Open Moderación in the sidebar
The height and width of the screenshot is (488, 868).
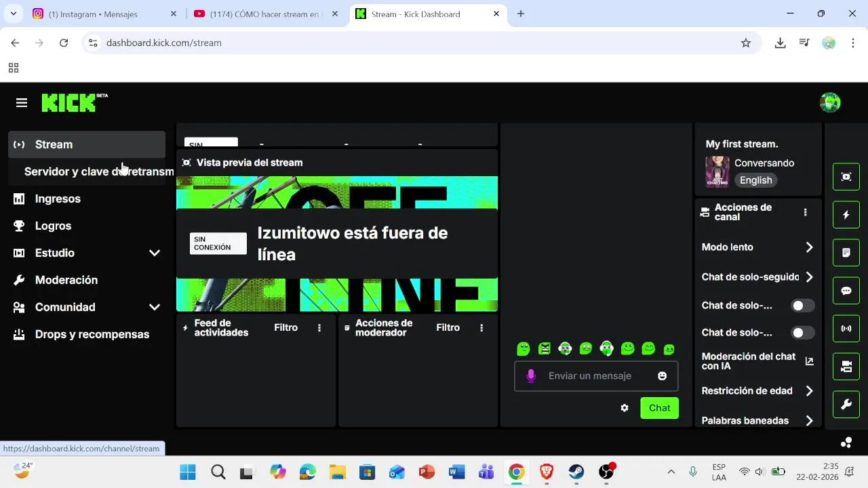[x=87, y=280]
